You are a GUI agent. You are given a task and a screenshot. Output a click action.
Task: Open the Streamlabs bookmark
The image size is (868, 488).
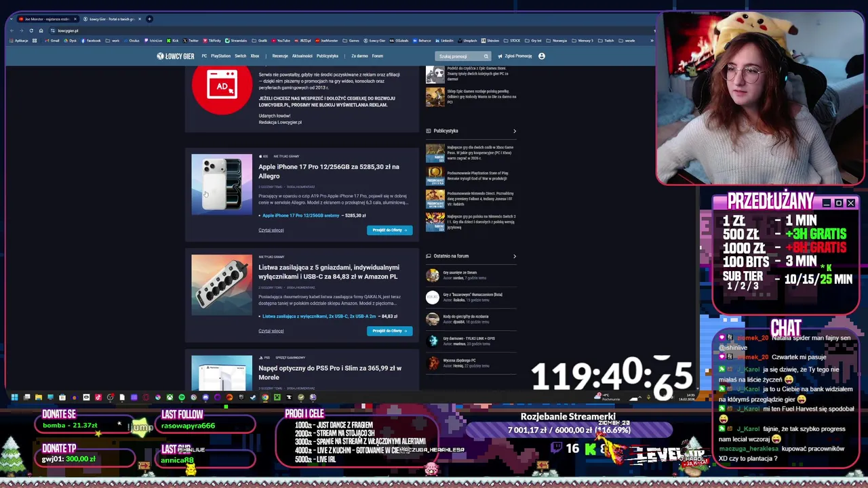(236, 41)
